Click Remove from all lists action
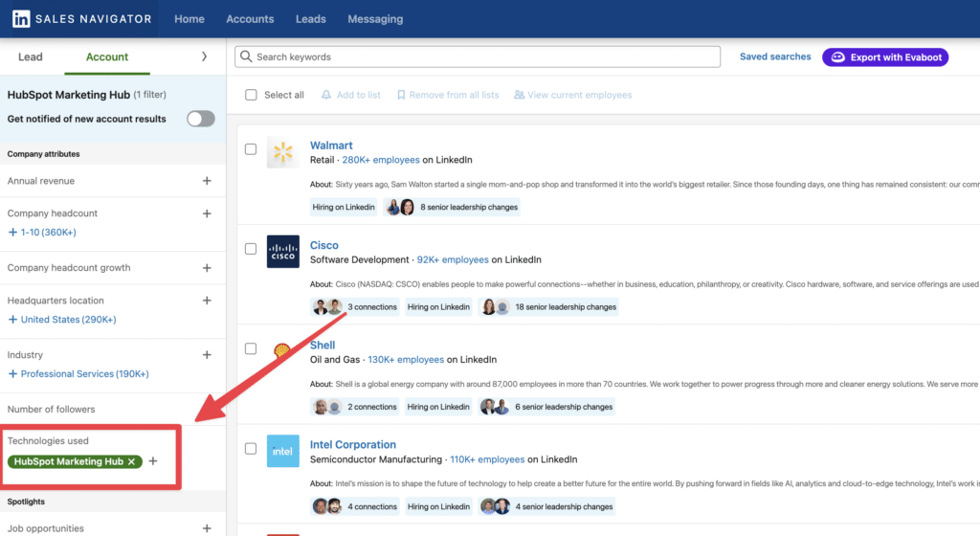This screenshot has width=980, height=536. (x=448, y=95)
